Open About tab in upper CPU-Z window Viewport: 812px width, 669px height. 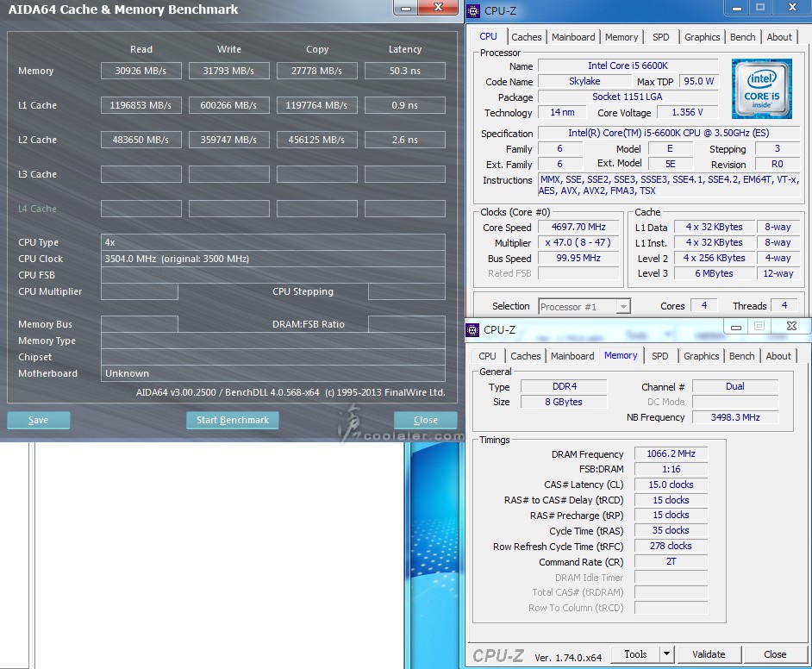779,37
